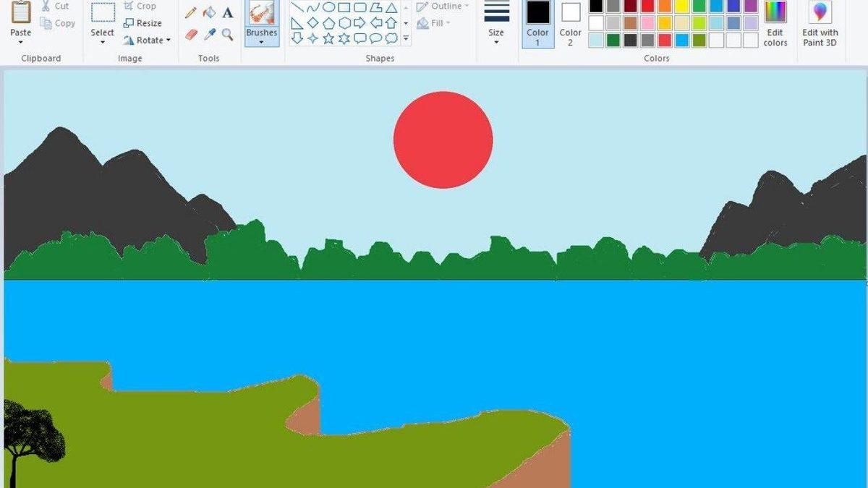Choose the right arrow shape
Screen dimensions: 868x488
click(x=359, y=23)
